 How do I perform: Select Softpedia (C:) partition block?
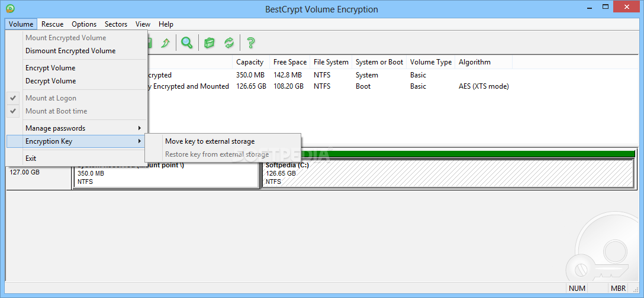pyautogui.click(x=448, y=174)
